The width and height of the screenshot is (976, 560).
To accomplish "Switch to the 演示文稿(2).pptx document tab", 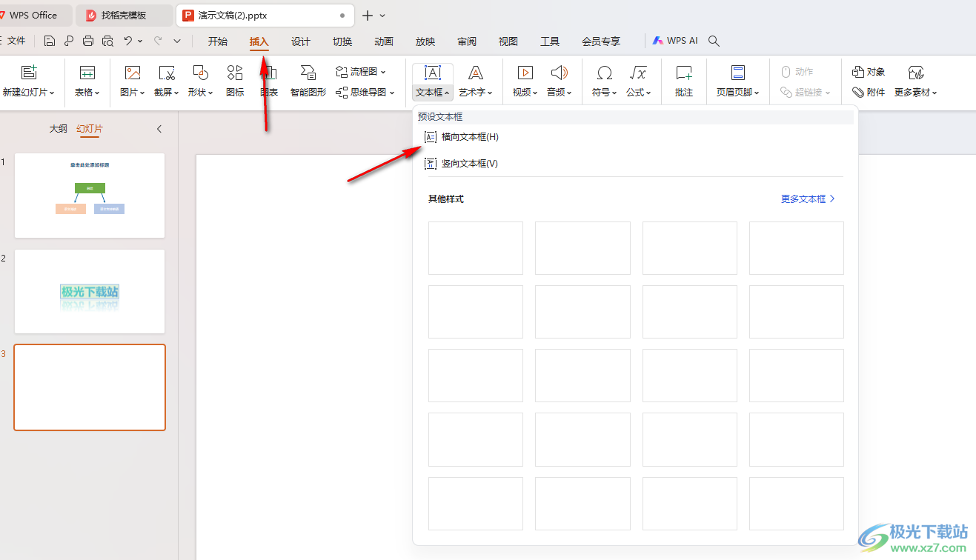I will tap(265, 16).
